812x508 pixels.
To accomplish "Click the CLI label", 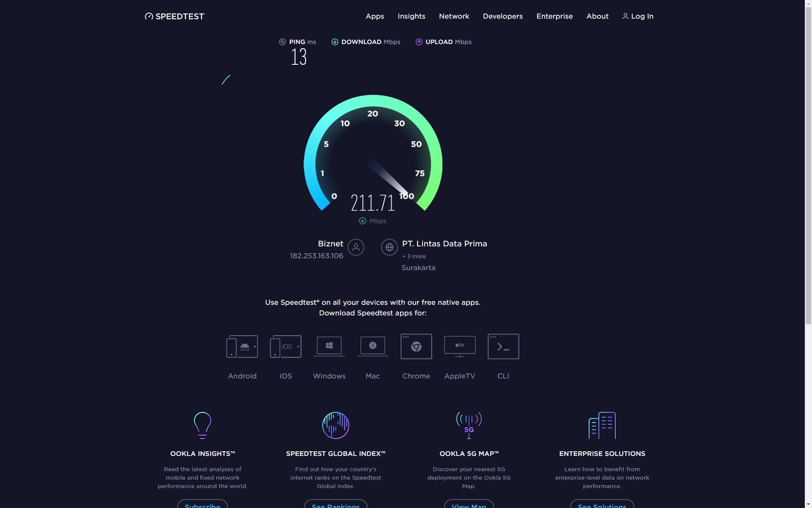I will pos(503,376).
